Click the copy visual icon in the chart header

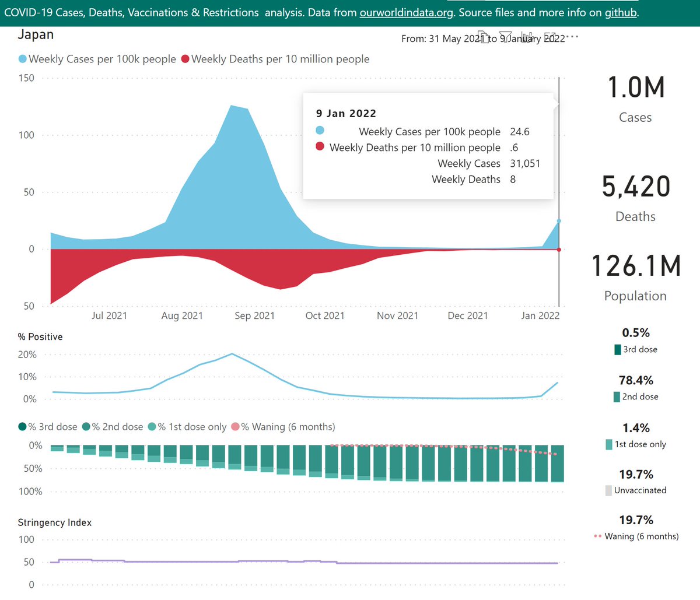[x=482, y=37]
